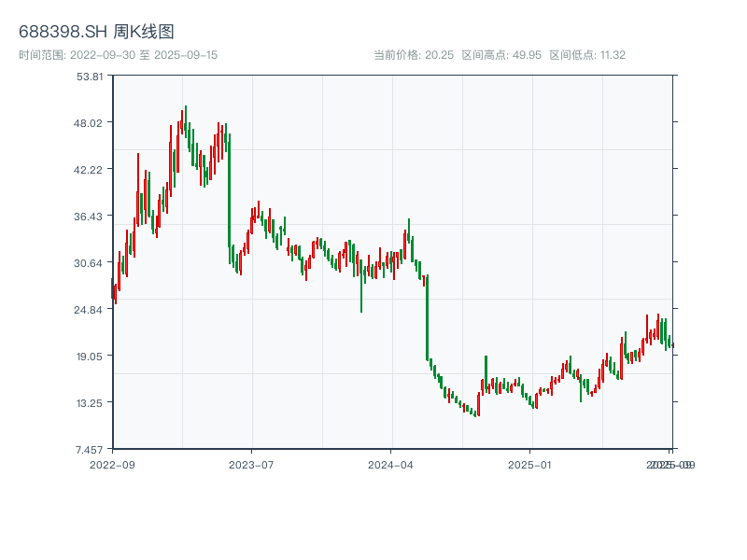Click the x-axis label 2024-04

point(390,465)
